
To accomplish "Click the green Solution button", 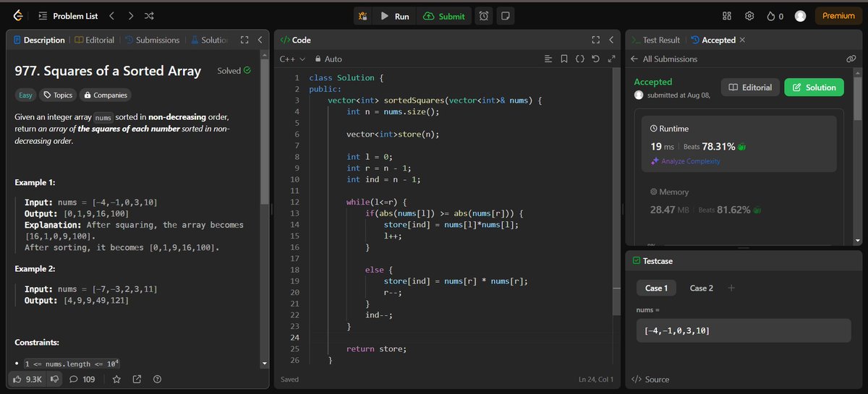I will [814, 87].
